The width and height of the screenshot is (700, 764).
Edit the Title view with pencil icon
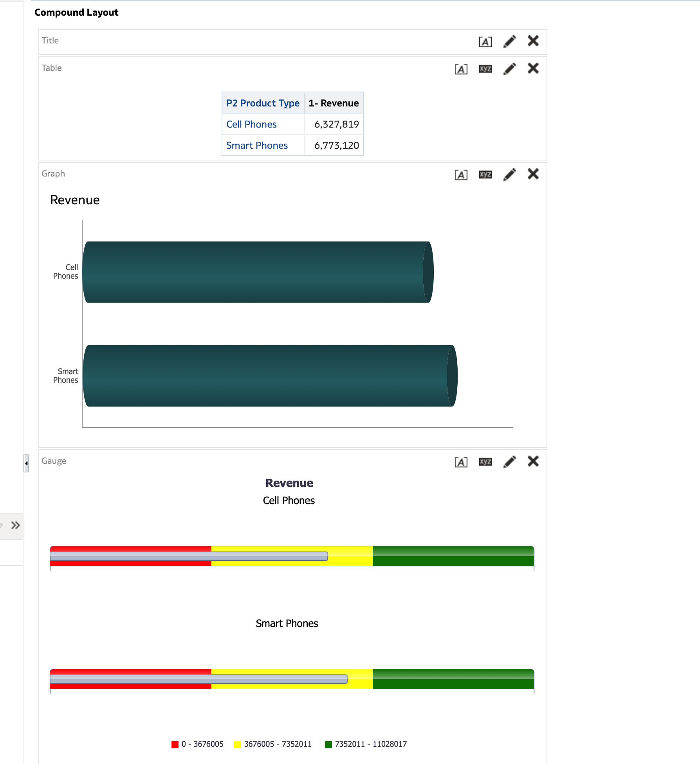(509, 41)
